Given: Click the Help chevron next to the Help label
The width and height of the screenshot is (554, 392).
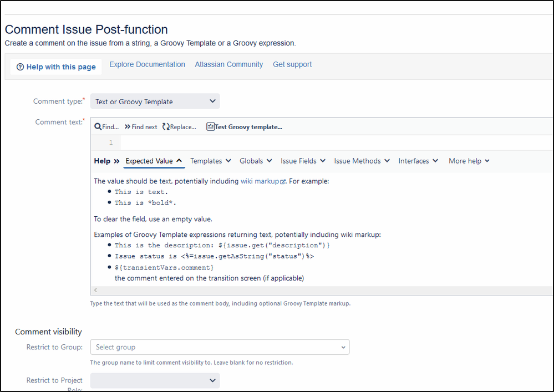Looking at the screenshot, I should coord(115,161).
